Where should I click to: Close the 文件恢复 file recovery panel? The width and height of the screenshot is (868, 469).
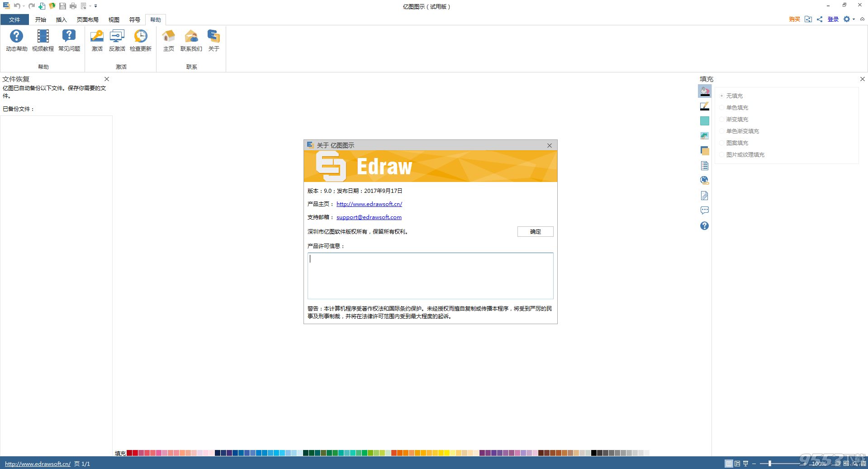click(x=107, y=79)
